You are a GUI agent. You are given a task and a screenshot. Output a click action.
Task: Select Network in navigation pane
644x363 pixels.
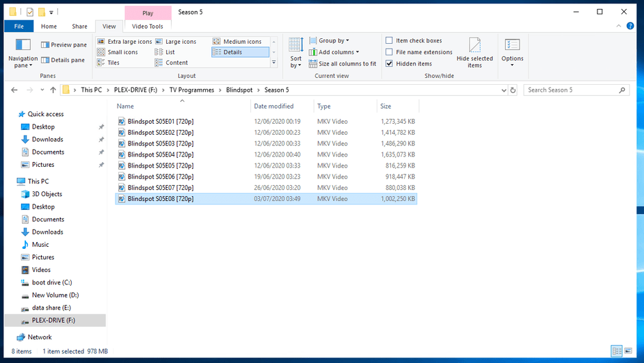point(40,337)
